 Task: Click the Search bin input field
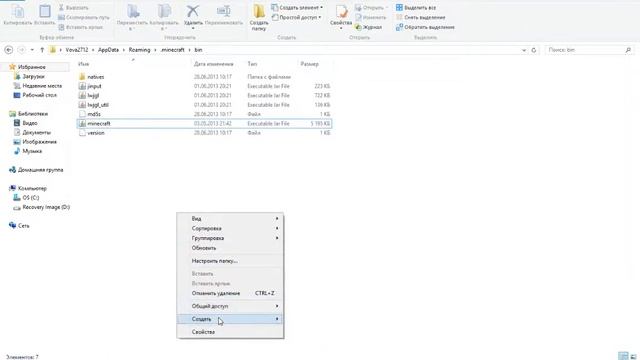(x=589, y=50)
